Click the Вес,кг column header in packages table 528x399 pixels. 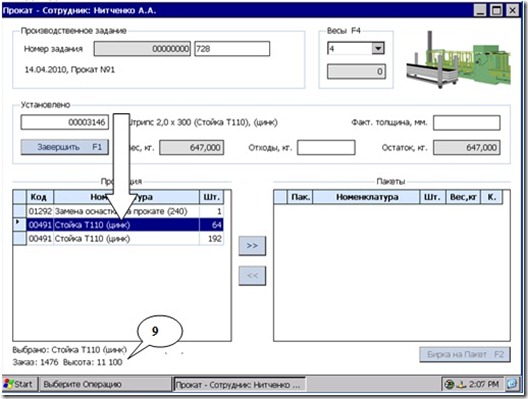point(463,197)
